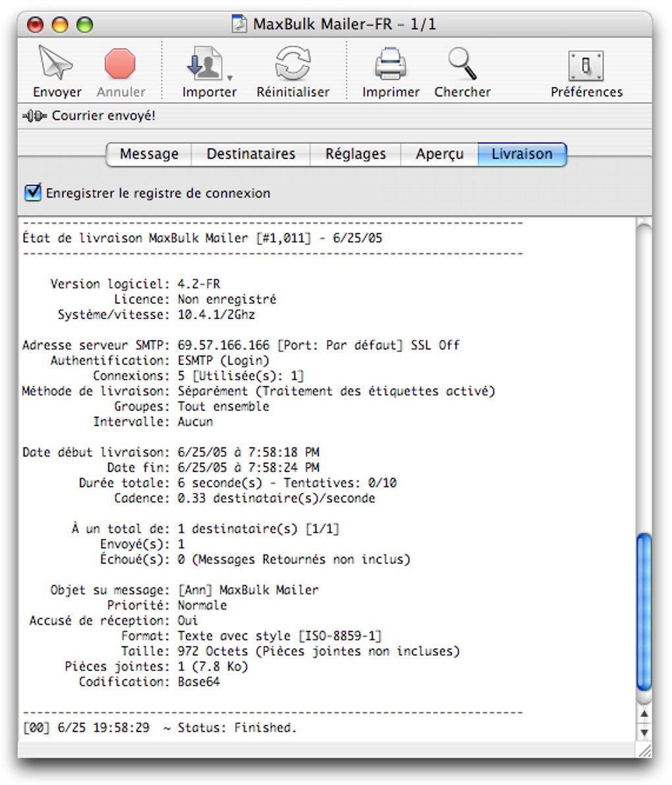Click the 'Date début livraison' line
Image resolution: width=672 pixels, height=785 pixels.
(x=171, y=452)
